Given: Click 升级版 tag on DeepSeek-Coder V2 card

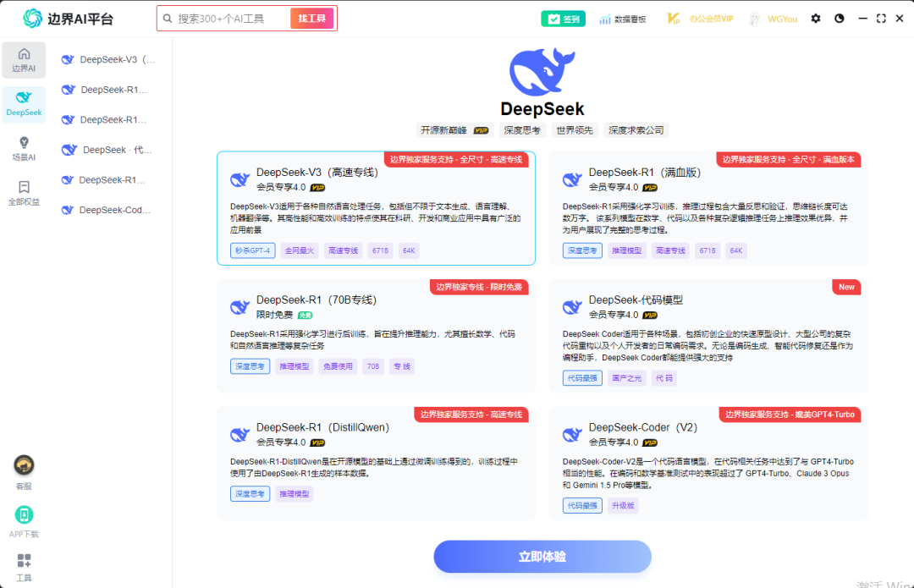Looking at the screenshot, I should (x=623, y=506).
